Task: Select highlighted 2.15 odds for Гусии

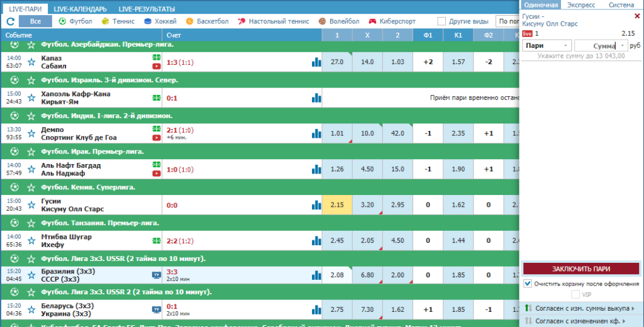Action: [x=337, y=205]
